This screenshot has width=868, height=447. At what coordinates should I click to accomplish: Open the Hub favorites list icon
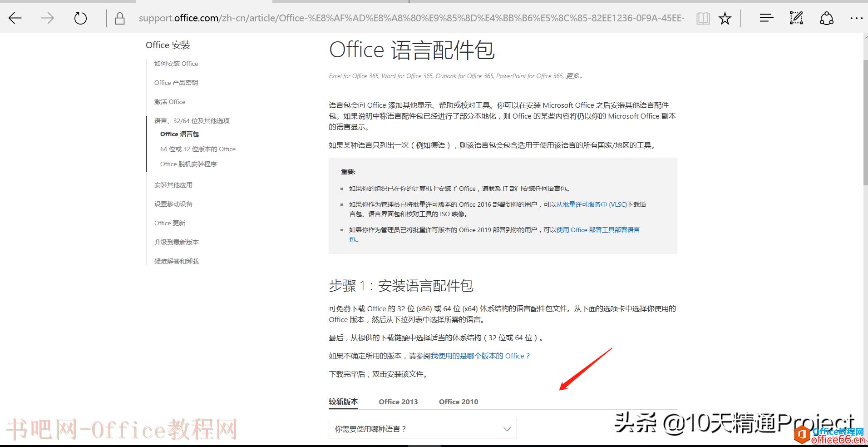pos(766,18)
